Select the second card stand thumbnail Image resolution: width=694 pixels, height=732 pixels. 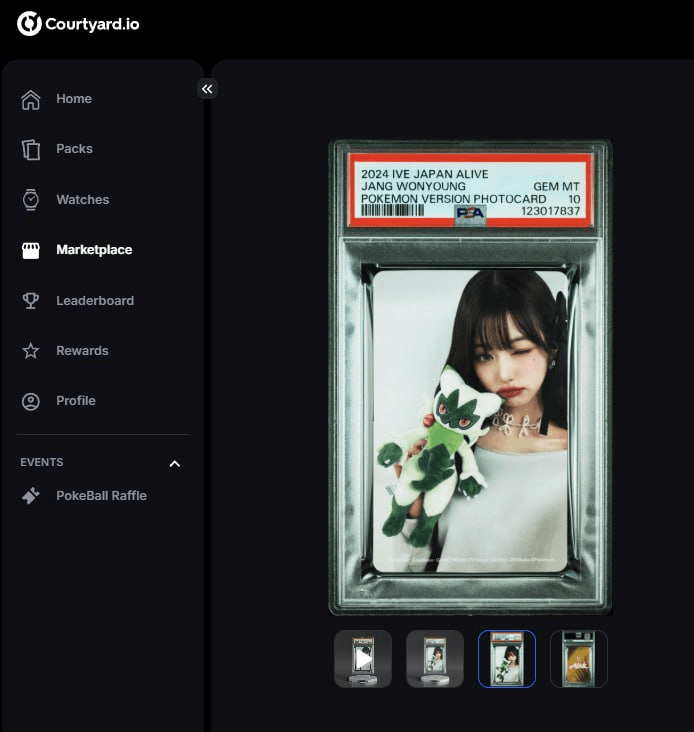(x=435, y=659)
